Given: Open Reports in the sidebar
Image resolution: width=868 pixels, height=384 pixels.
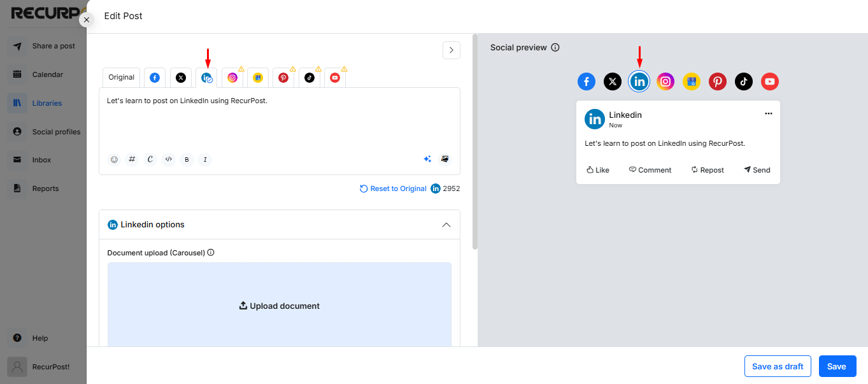Looking at the screenshot, I should click(44, 188).
